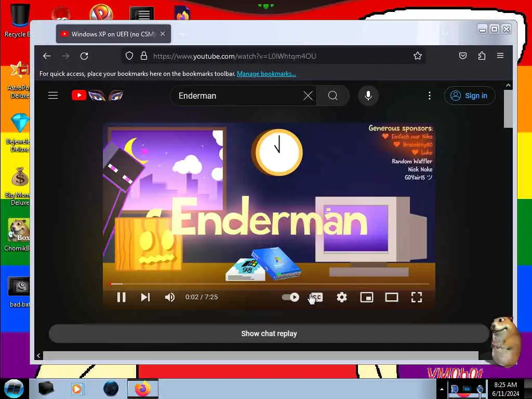The image size is (532, 399).
Task: Open tracking protection shield icon
Action: (x=129, y=56)
